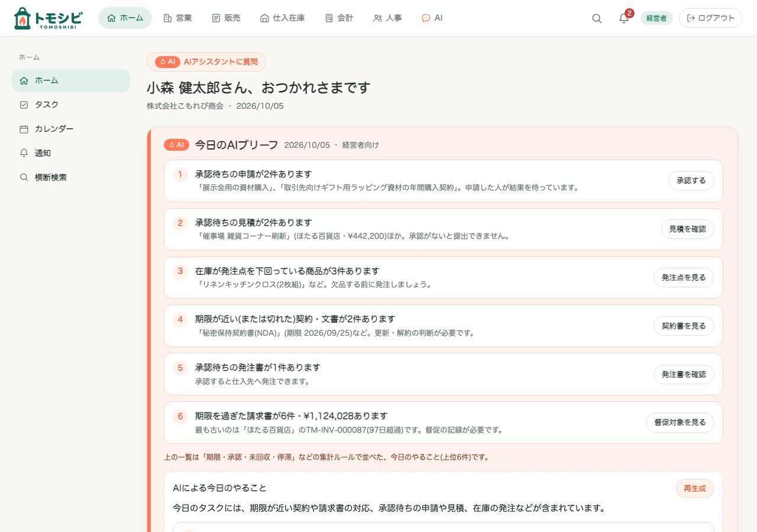Screen dimensions: 757x532
Task: Click the 承認する button
Action: (x=691, y=180)
